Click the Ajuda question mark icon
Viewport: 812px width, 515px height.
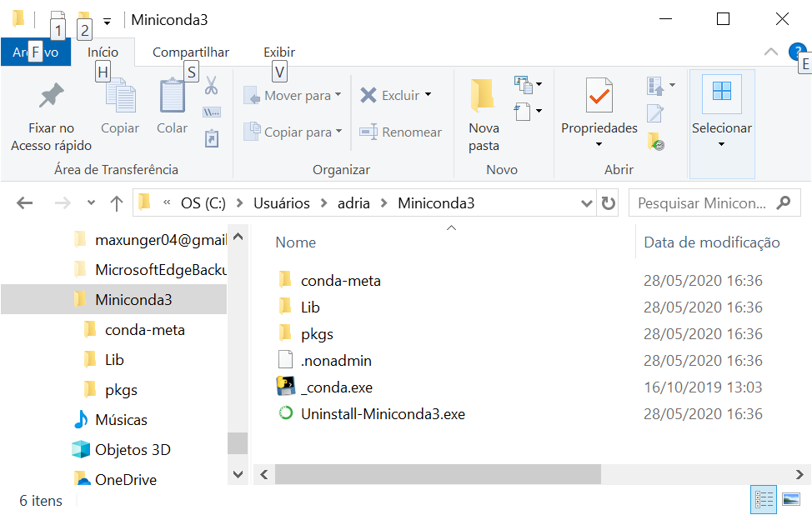798,52
